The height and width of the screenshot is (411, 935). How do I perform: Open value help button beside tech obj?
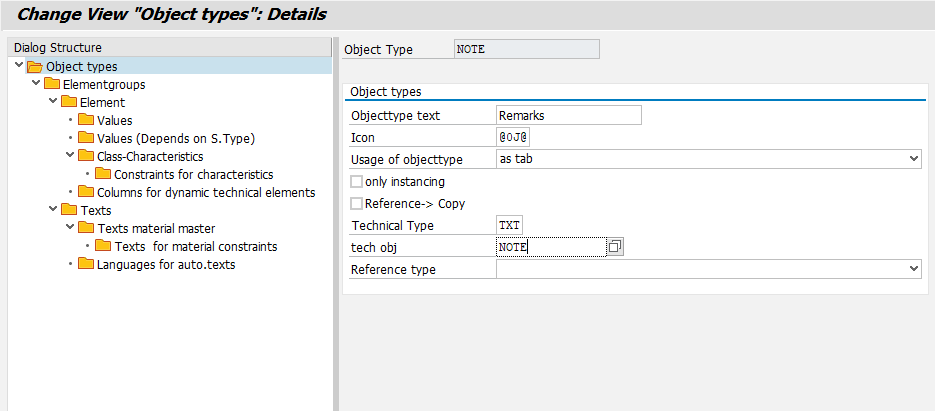[x=615, y=247]
